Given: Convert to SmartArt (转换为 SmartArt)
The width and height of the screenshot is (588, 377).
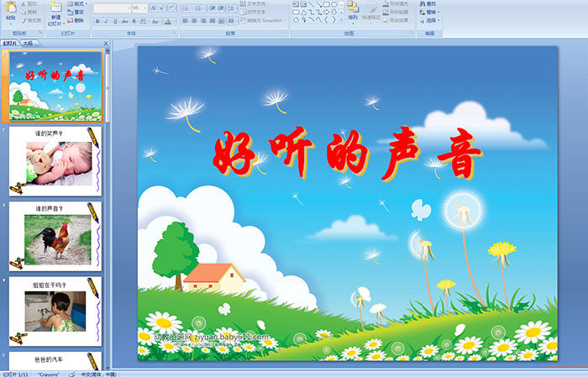Looking at the screenshot, I should 263,20.
